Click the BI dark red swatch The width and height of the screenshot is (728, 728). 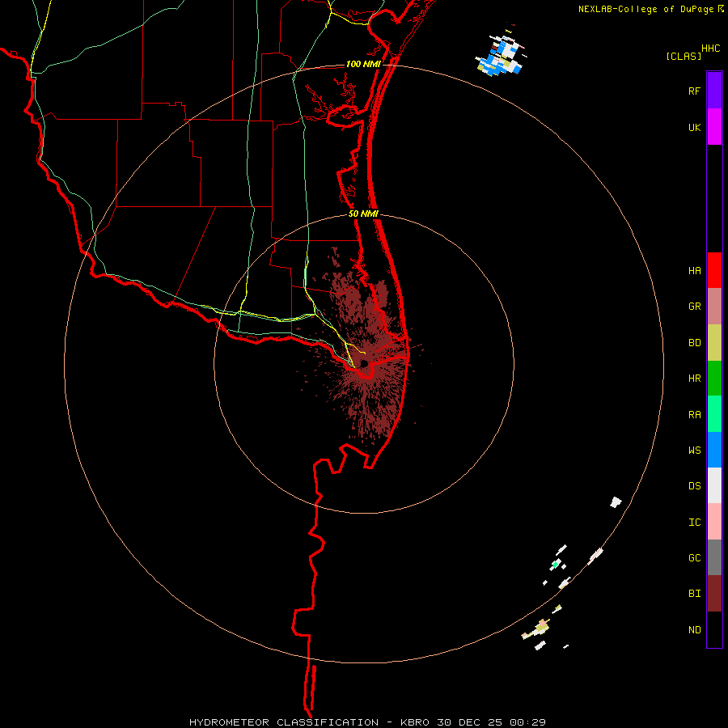pyautogui.click(x=714, y=594)
